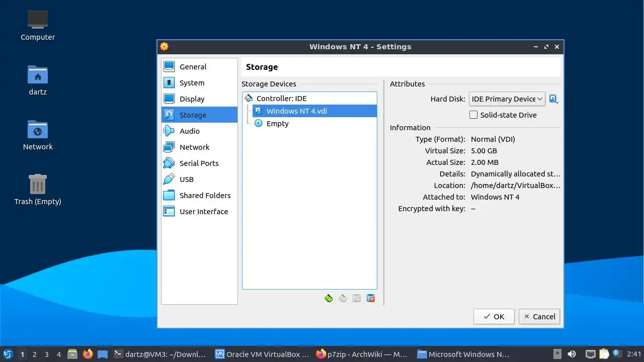Switch to workspace 1
Viewport: 644px width, 362px height.
pyautogui.click(x=22, y=354)
